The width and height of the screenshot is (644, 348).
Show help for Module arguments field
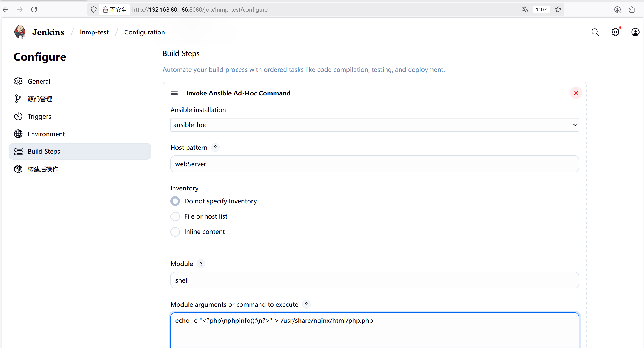[306, 304]
